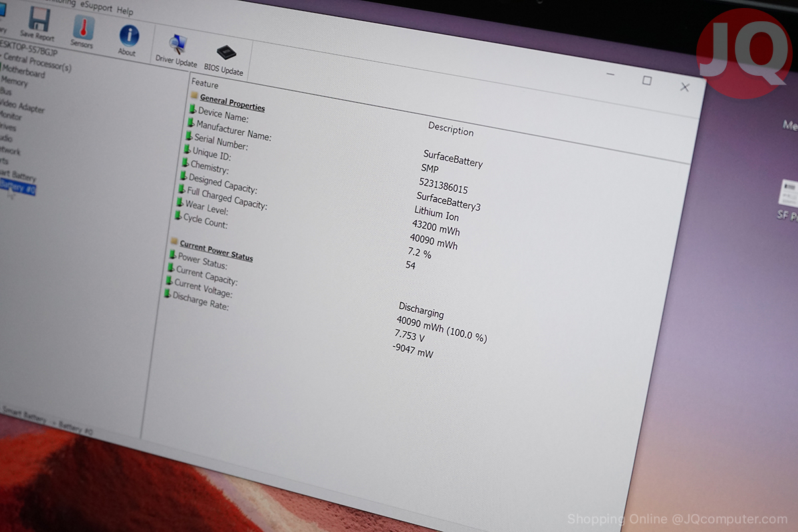Click the green icon beside Manufacturer Name
This screenshot has width=798, height=532.
click(191, 122)
